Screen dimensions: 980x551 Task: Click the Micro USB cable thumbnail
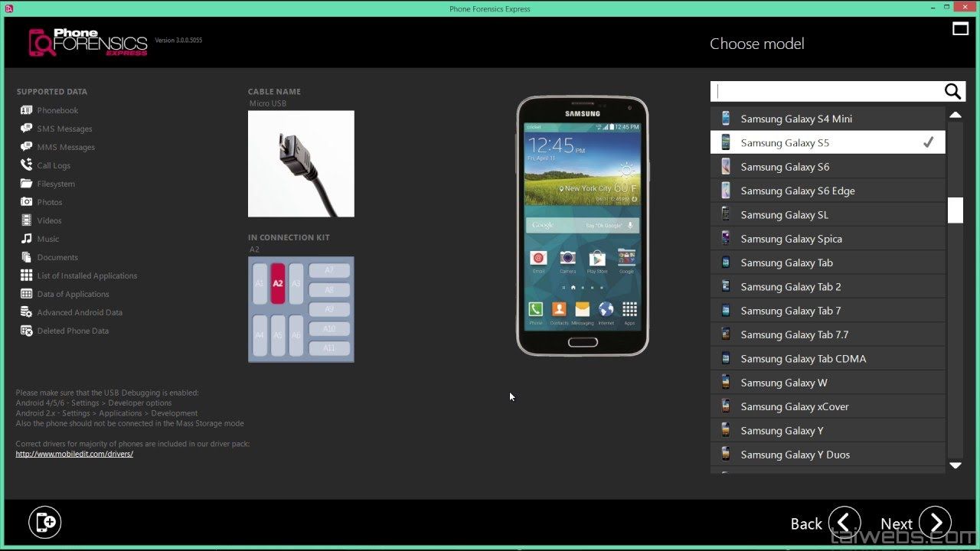click(x=301, y=164)
